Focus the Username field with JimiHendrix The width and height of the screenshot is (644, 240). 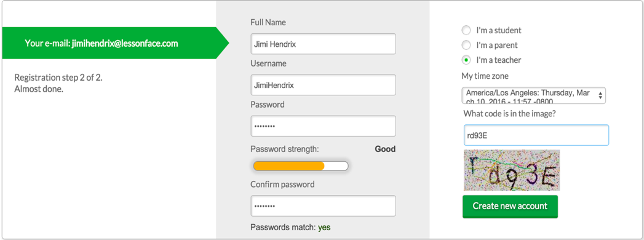tap(324, 85)
